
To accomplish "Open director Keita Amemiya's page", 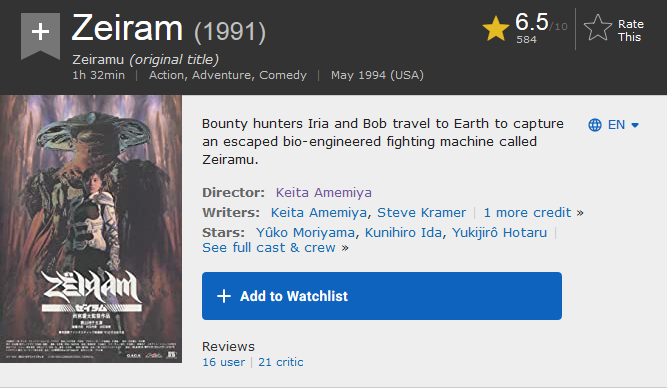I will pos(324,193).
